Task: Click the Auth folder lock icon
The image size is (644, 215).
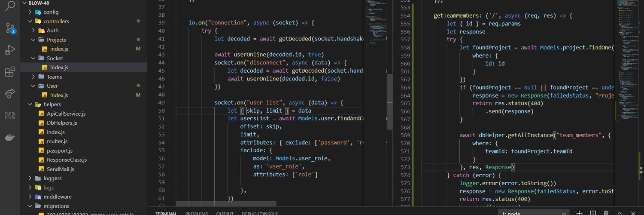Action: point(42,31)
